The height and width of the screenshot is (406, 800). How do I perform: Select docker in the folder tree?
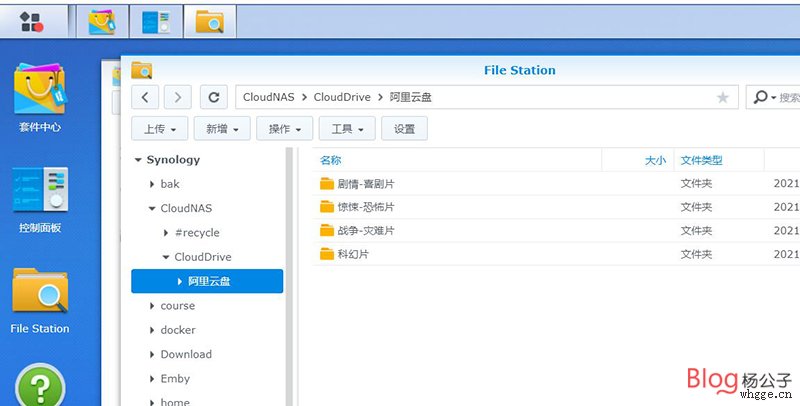click(178, 330)
